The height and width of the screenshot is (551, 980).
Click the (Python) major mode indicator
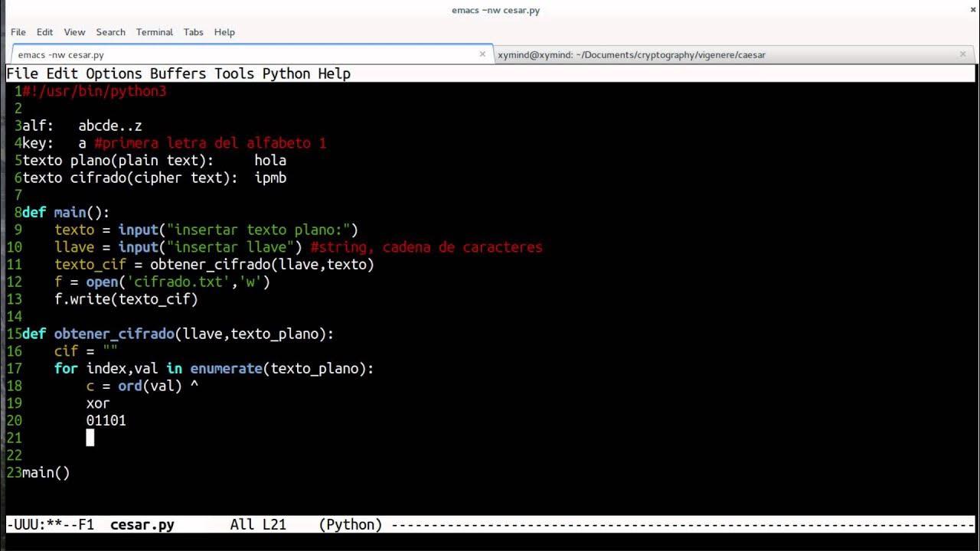(350, 525)
